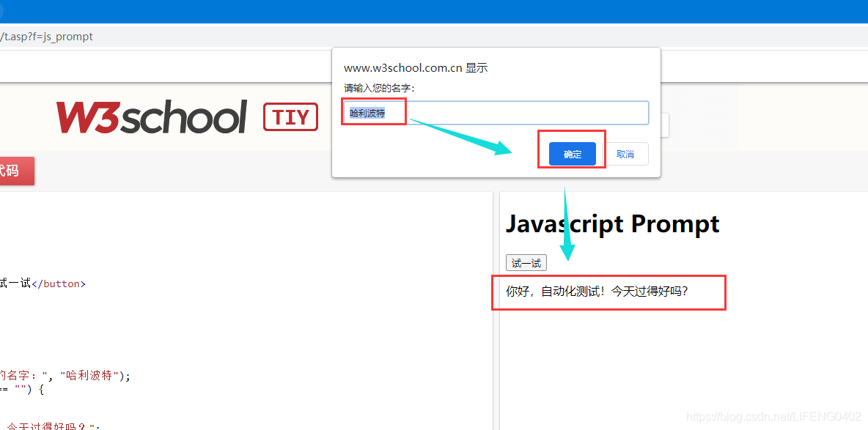Click the name input field containing 哈利波特
This screenshot has height=430, width=868.
tap(496, 113)
